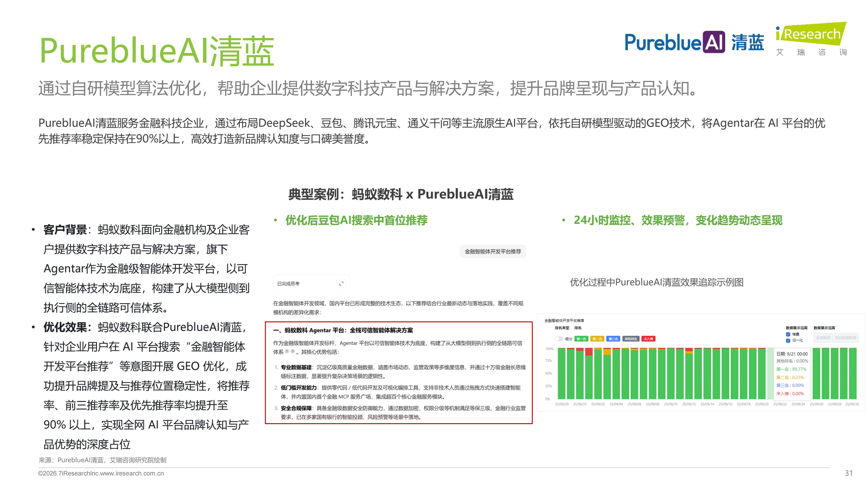Click the 50% y-axis label
868x488 pixels.
coord(549,374)
